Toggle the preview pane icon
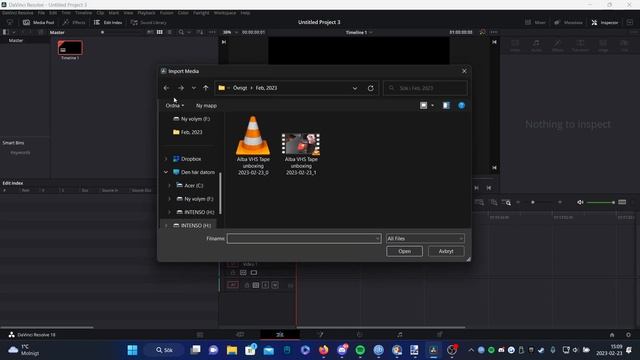Image resolution: width=640 pixels, height=360 pixels. [x=446, y=106]
